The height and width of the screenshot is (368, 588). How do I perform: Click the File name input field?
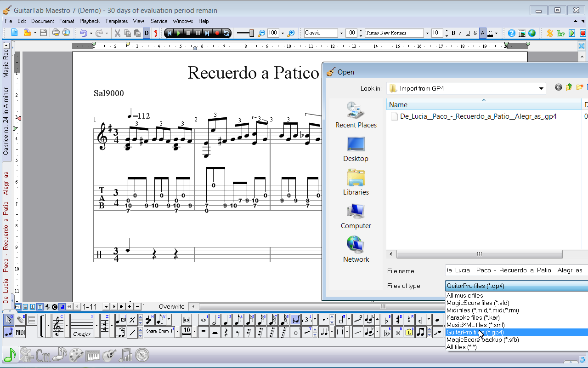click(x=516, y=271)
